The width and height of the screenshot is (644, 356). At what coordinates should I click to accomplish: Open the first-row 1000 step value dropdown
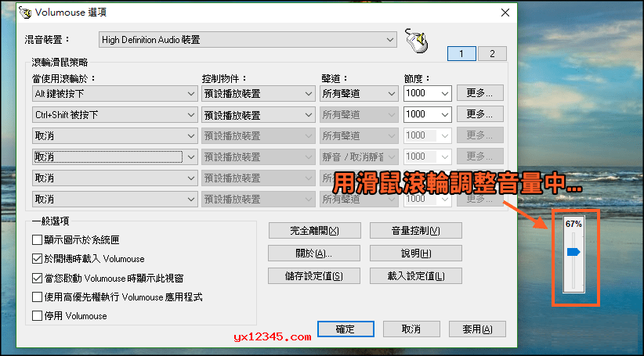pos(428,94)
